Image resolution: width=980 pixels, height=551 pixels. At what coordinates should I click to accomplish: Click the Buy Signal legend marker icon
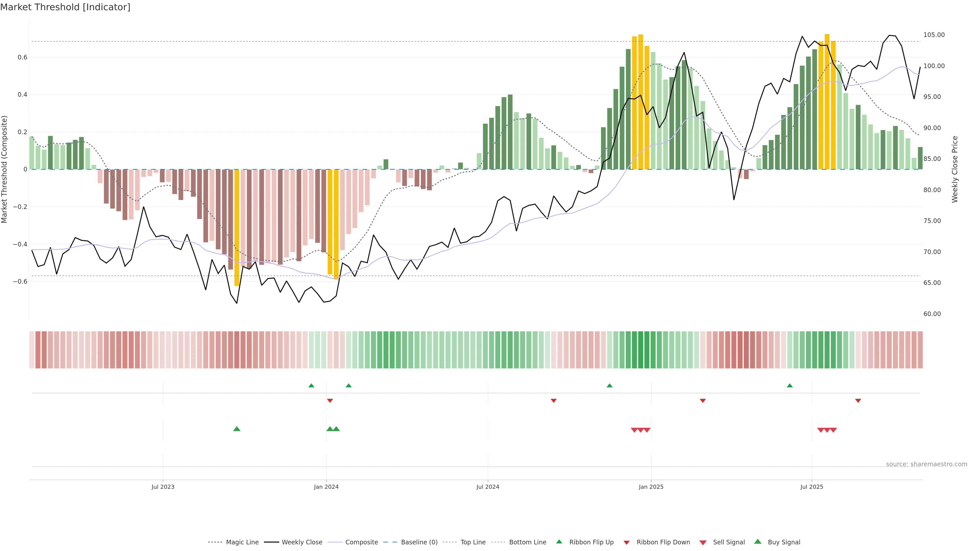pos(757,542)
